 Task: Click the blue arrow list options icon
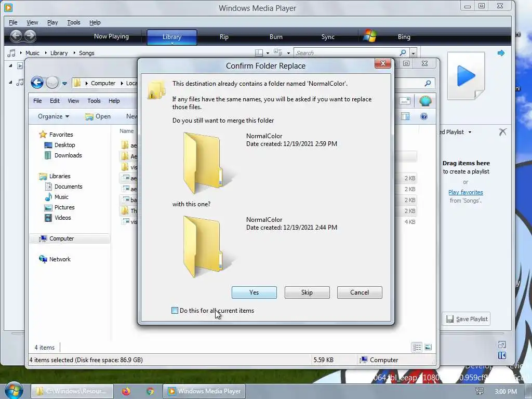pos(501,53)
